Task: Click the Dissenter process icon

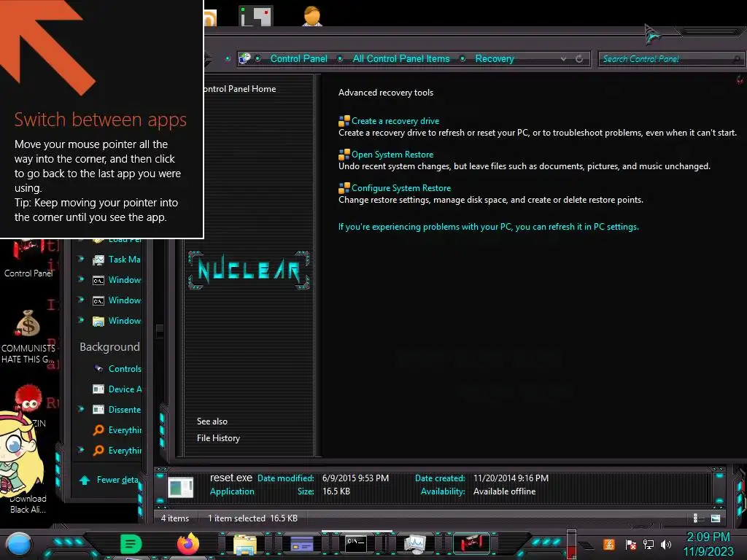Action: (x=98, y=410)
